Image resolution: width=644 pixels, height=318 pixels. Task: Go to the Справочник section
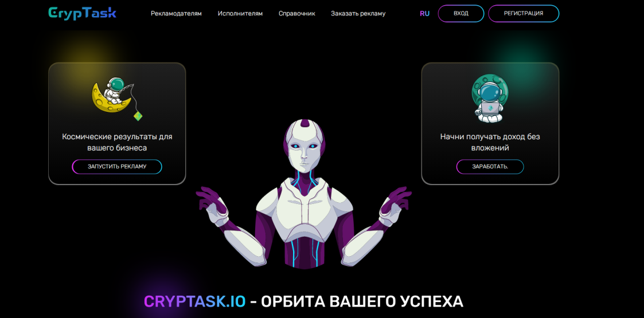click(297, 14)
